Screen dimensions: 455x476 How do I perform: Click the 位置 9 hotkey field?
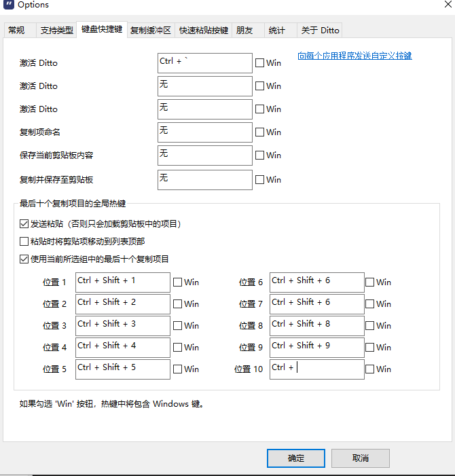(317, 348)
